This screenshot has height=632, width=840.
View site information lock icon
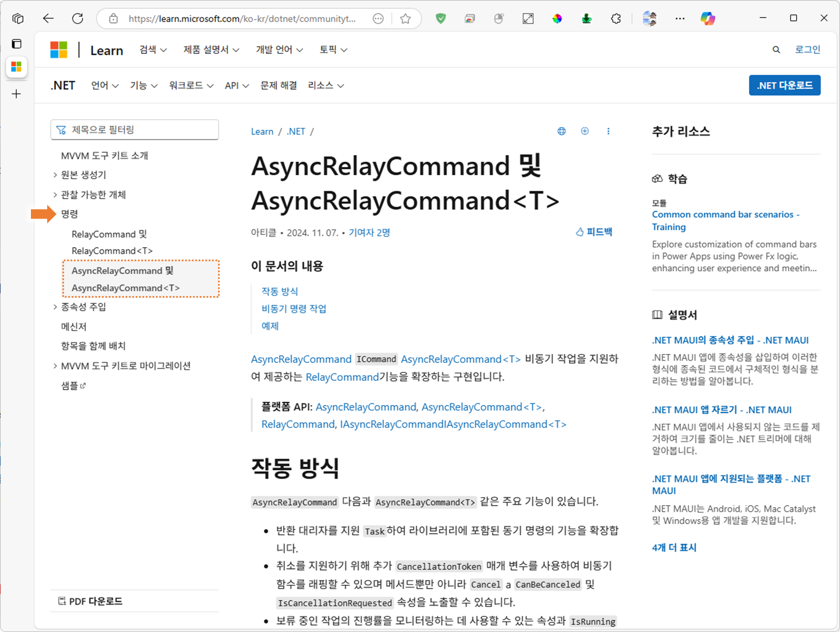tap(113, 19)
